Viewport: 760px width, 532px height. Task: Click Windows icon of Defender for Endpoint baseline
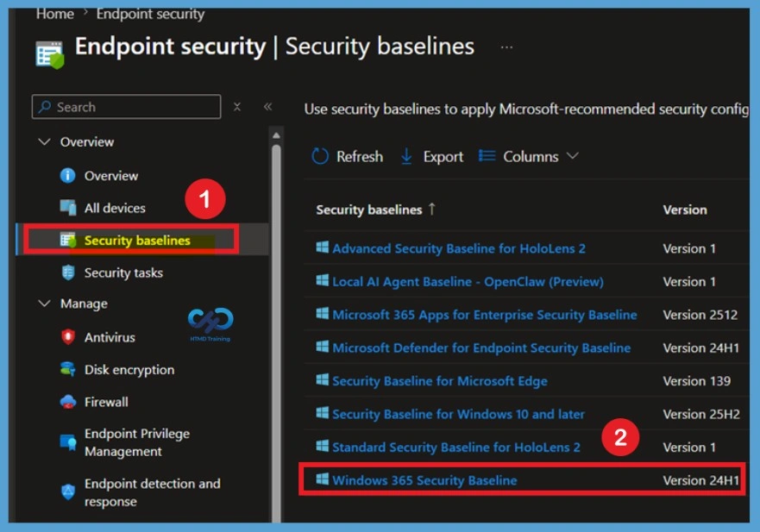(x=323, y=347)
